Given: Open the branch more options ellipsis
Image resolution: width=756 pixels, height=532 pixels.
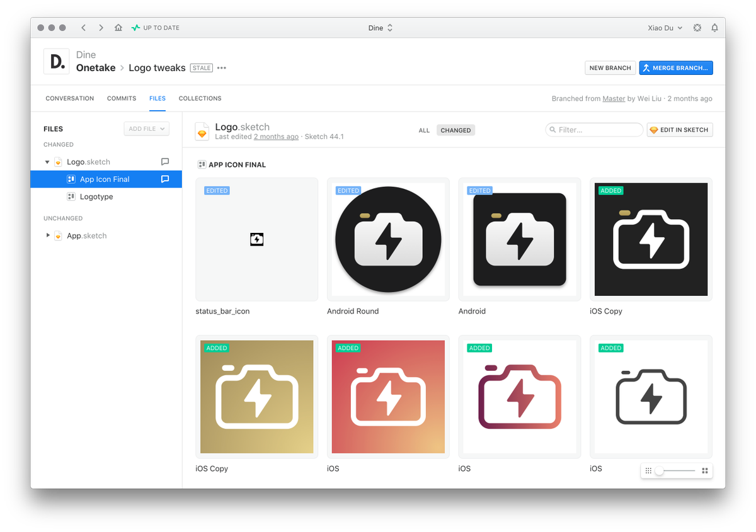Looking at the screenshot, I should (x=222, y=68).
